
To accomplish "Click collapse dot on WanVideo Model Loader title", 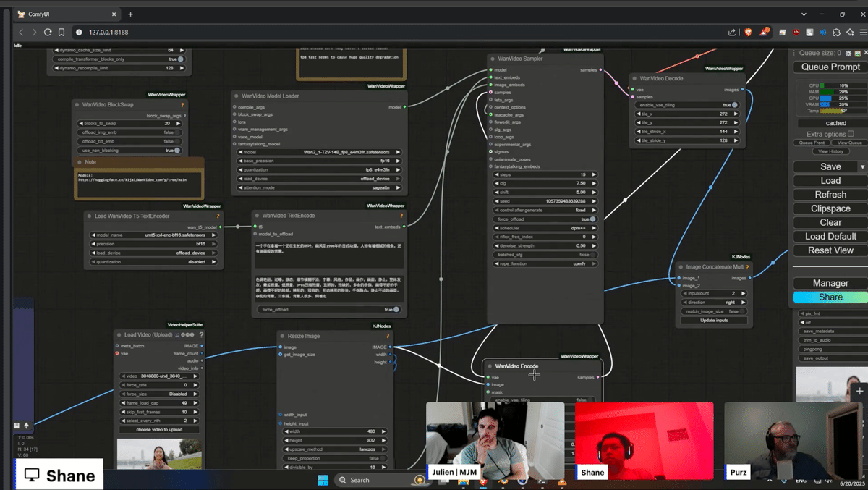I will (237, 96).
